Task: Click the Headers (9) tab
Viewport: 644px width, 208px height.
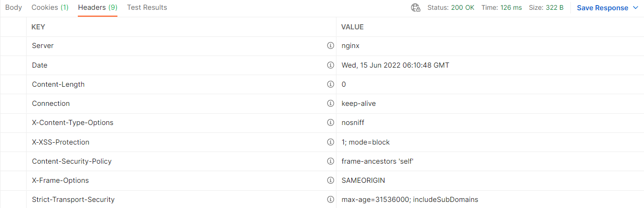Action: [x=97, y=7]
